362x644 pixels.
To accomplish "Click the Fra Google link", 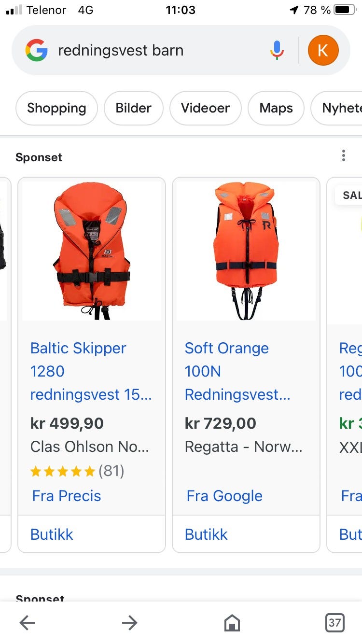I will coord(224,496).
